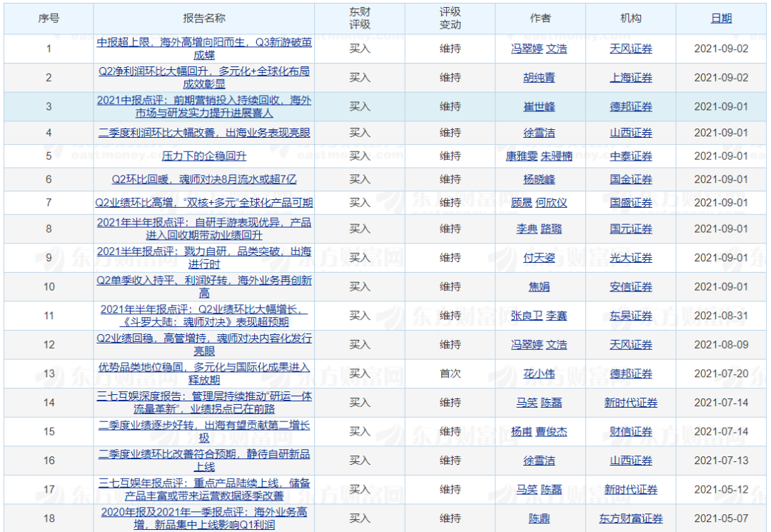This screenshot has width=771, height=532.
Task: Select the 首次 rating change cell
Action: 450,373
